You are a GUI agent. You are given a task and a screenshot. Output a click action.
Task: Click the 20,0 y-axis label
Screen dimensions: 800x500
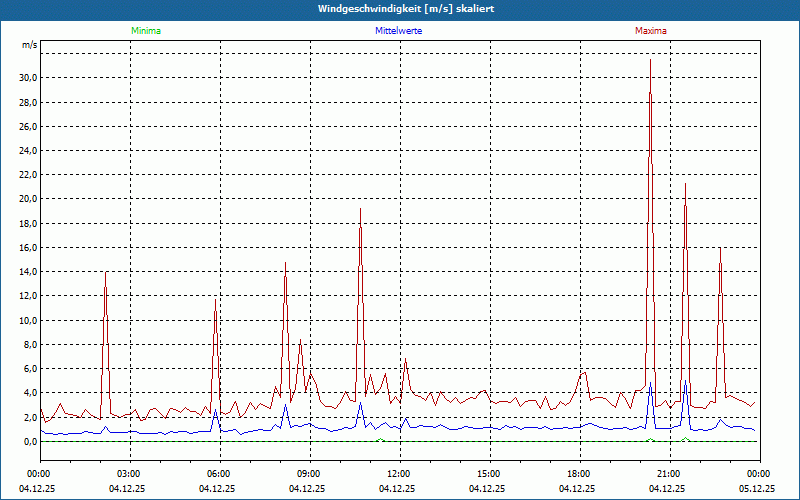(28, 199)
